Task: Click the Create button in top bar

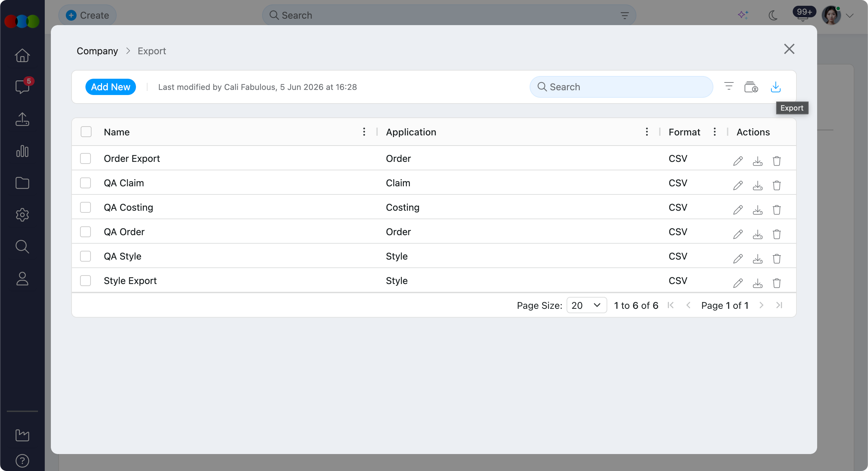Action: point(87,15)
